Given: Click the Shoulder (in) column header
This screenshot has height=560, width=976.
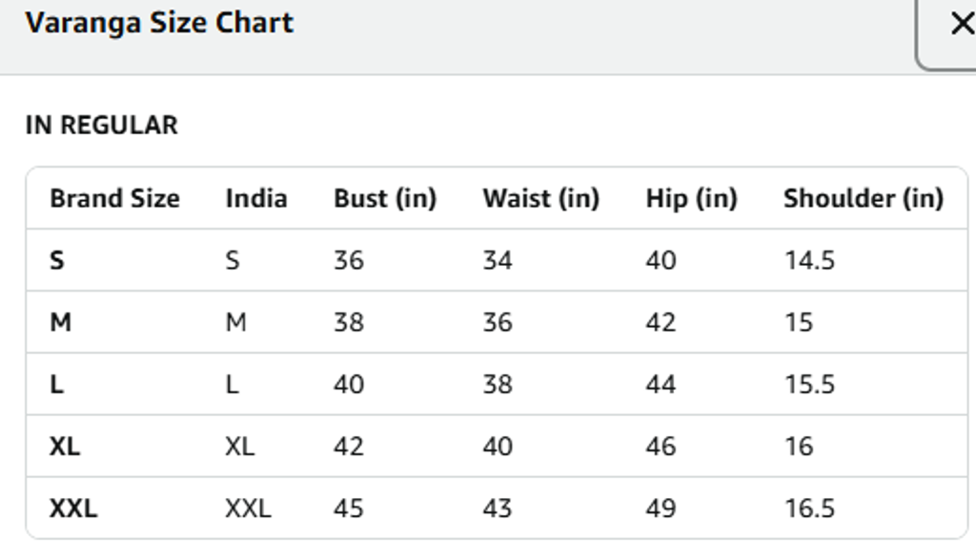Looking at the screenshot, I should tap(863, 198).
